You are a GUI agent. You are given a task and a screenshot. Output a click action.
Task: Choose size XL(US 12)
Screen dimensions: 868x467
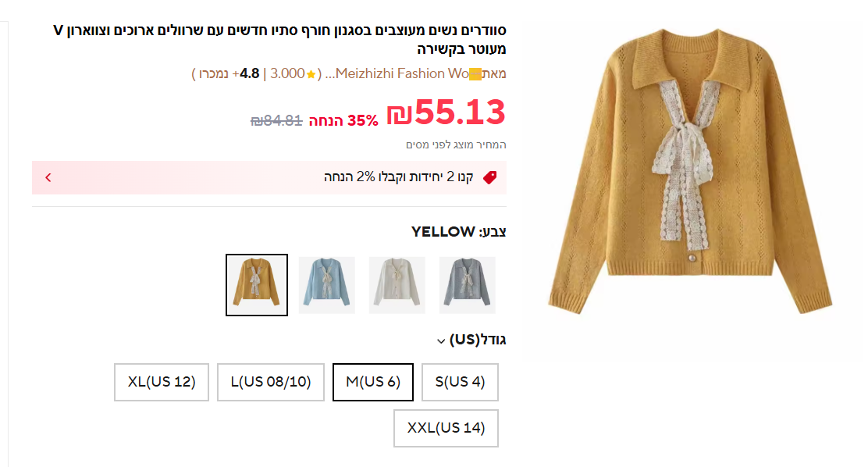(x=162, y=382)
